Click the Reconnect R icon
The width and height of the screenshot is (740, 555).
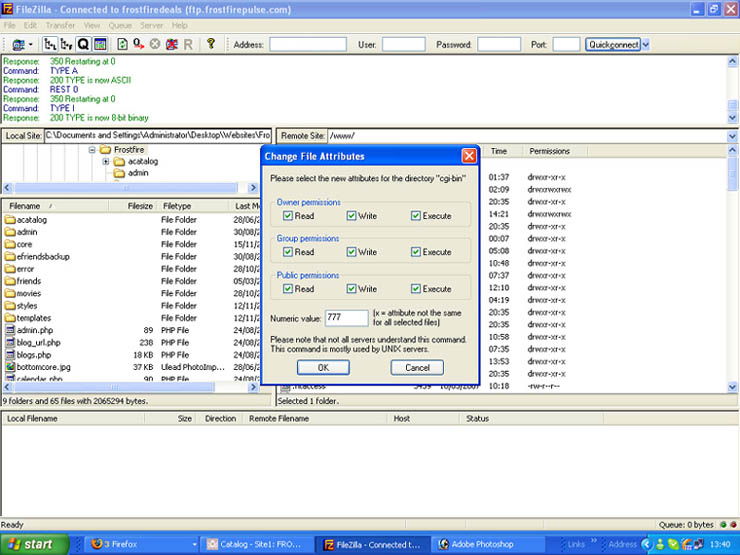188,44
